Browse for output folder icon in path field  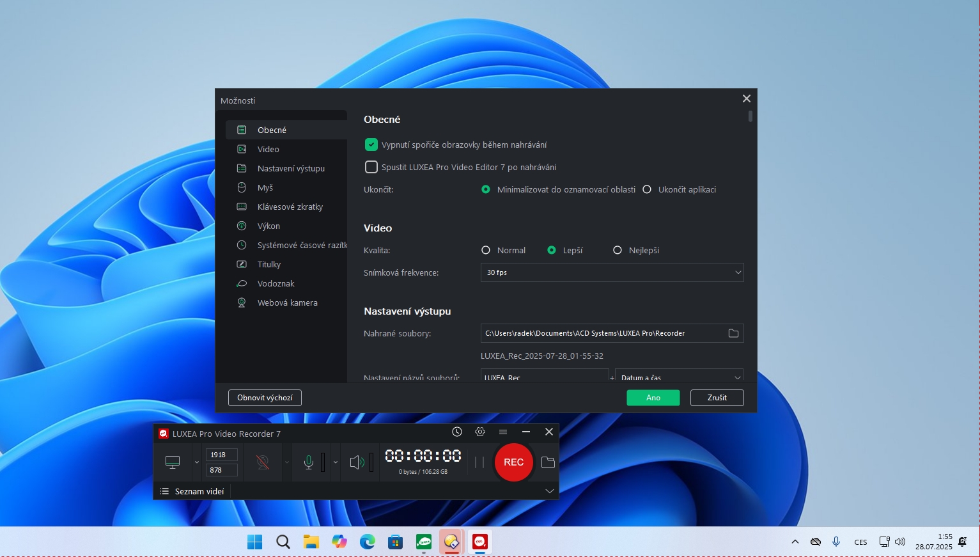[x=733, y=333]
